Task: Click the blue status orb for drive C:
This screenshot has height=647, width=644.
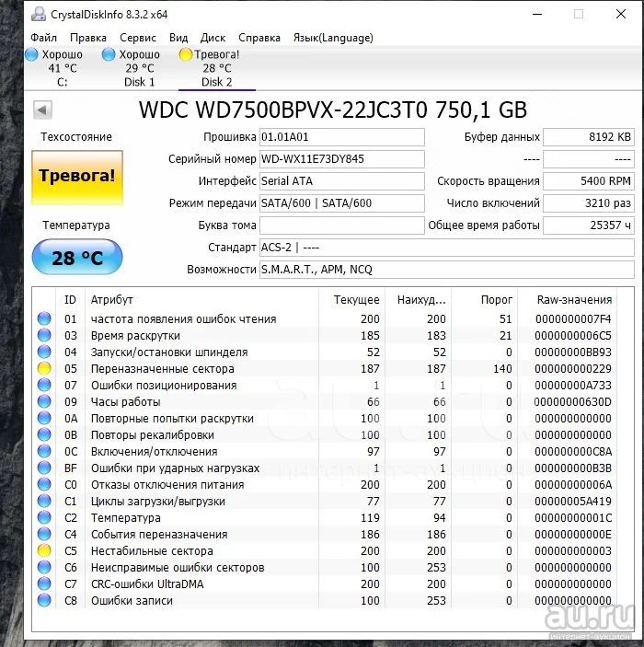Action: 31,54
